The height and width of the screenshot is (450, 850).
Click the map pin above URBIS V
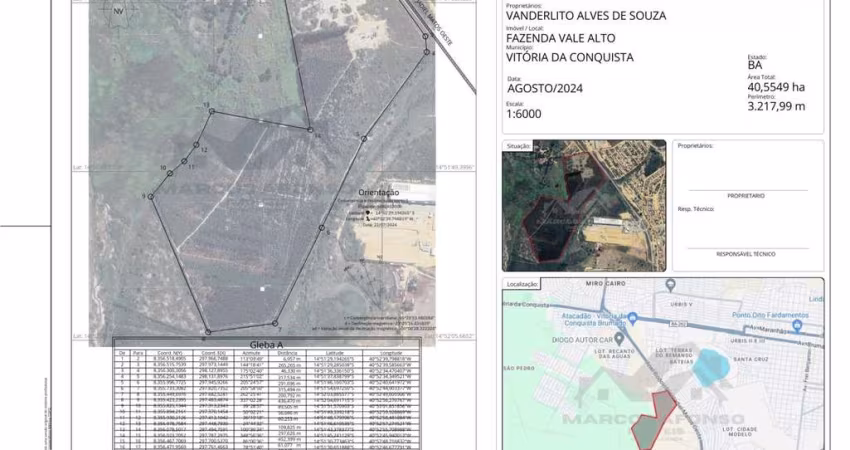point(671,285)
